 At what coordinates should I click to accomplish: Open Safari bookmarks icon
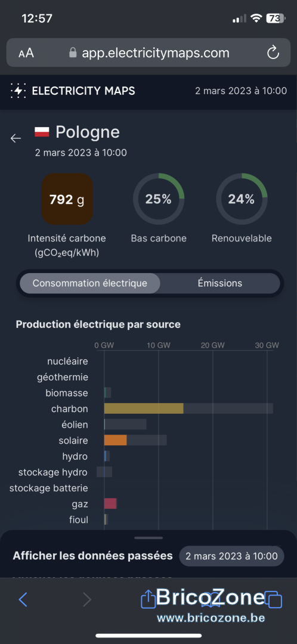click(x=211, y=600)
